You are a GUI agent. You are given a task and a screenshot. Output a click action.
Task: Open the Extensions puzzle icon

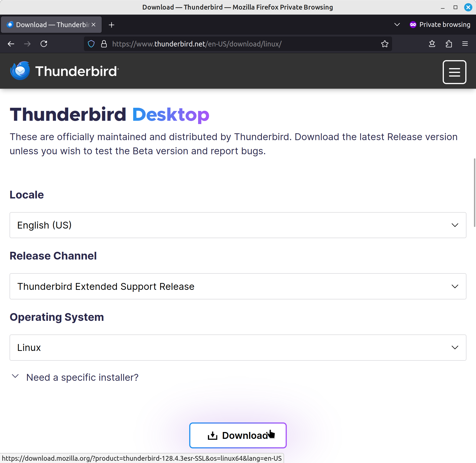449,44
